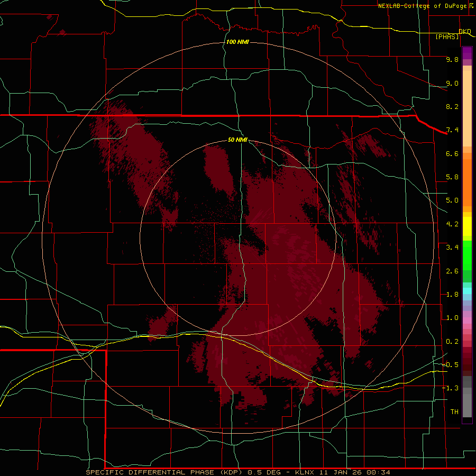Click the 100 NMI range ring label

pos(237,42)
